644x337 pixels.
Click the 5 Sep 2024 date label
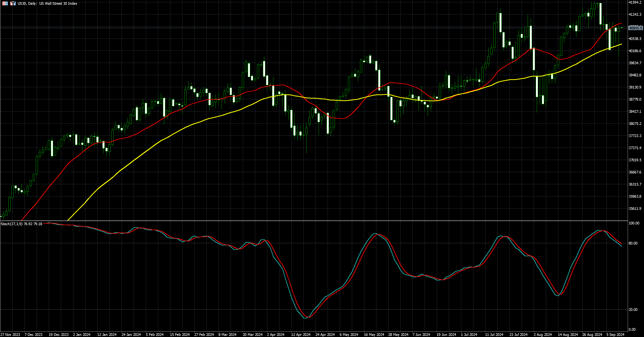pyautogui.click(x=615, y=335)
